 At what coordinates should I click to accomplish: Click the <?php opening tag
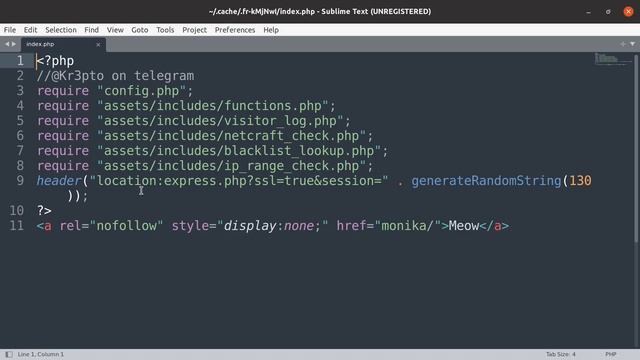56,61
